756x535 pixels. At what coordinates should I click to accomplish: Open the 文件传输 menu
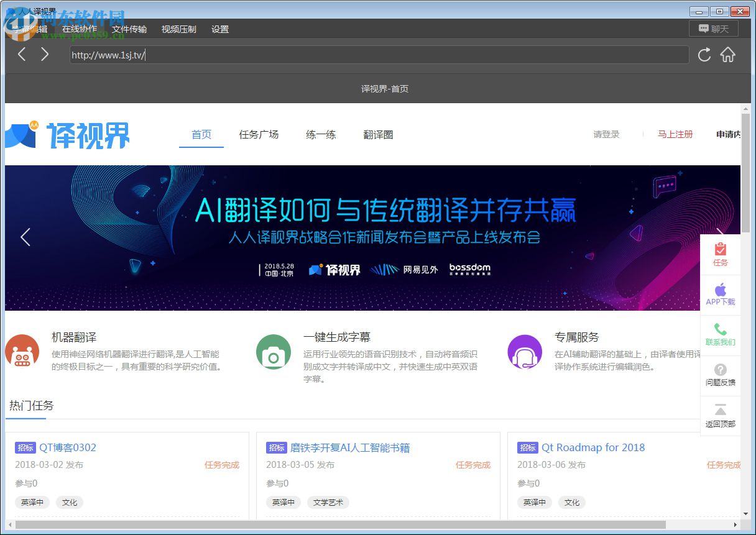(x=129, y=29)
